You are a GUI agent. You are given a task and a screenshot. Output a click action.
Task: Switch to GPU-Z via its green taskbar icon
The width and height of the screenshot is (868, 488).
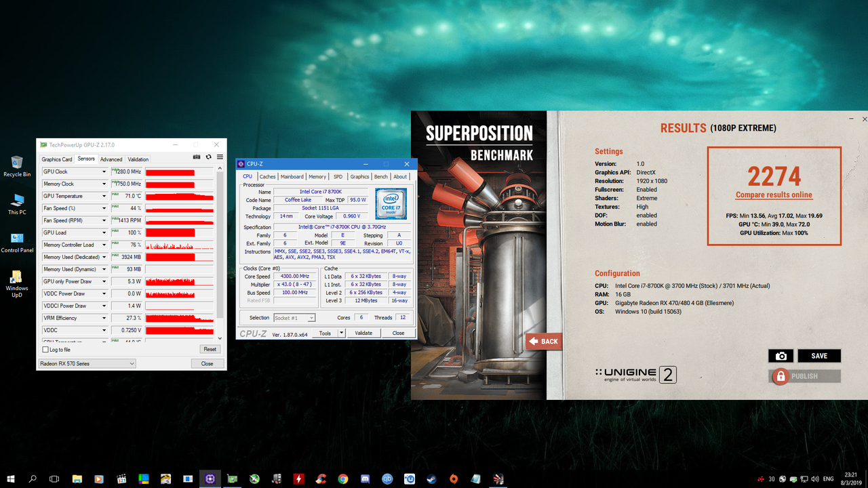click(233, 479)
